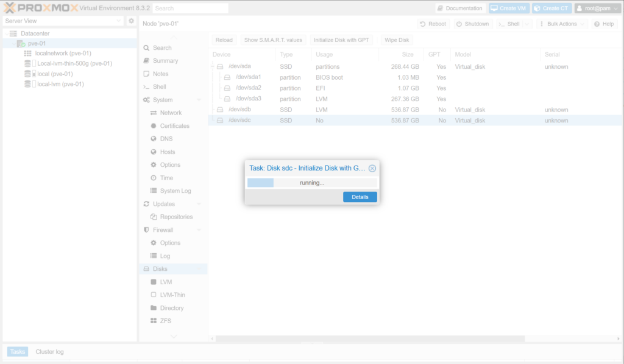Open the ZFS disks page
This screenshot has height=364, width=624.
coord(166,321)
